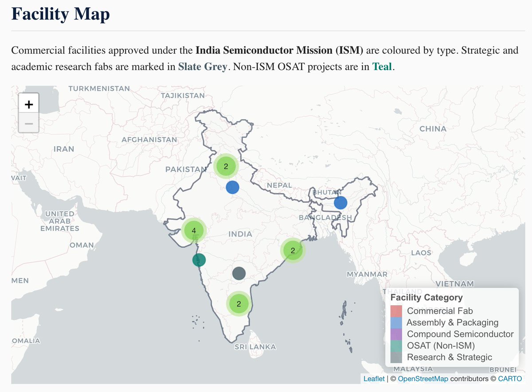
Task: Open the cluster of 2 near Pakistan border
Action: [226, 167]
